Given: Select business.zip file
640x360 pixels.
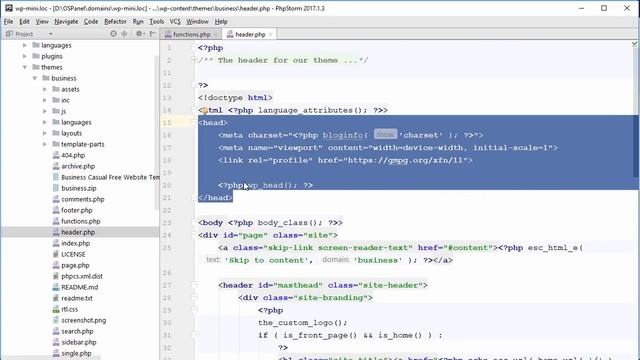Looking at the screenshot, I should pos(79,189).
